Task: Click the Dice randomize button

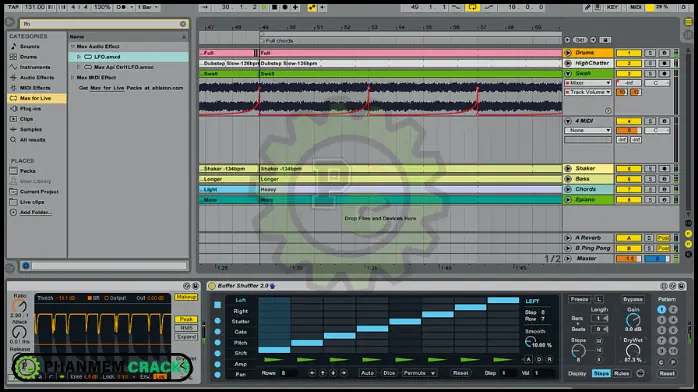Action: pos(389,373)
